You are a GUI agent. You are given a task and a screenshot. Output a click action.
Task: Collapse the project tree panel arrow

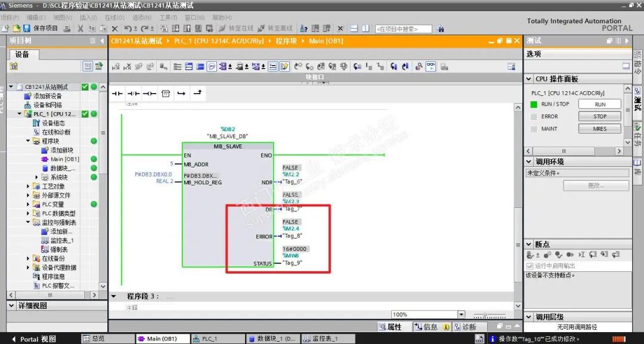tap(102, 41)
